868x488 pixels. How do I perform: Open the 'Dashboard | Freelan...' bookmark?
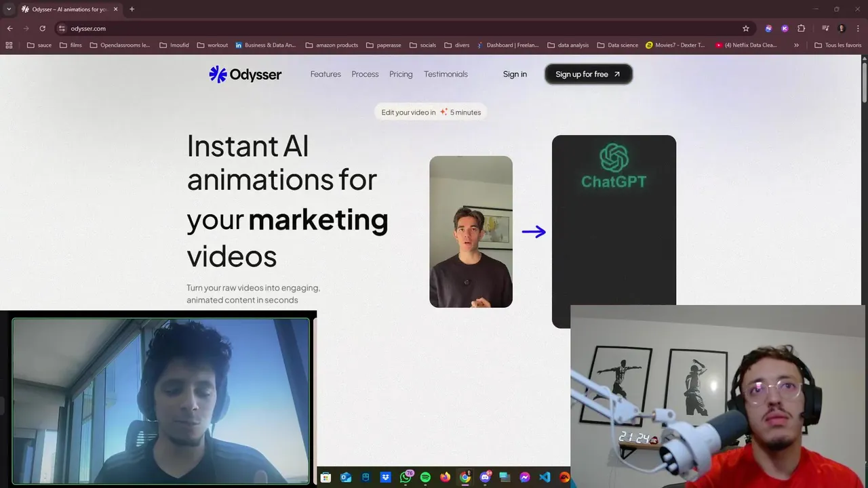pyautogui.click(x=507, y=45)
